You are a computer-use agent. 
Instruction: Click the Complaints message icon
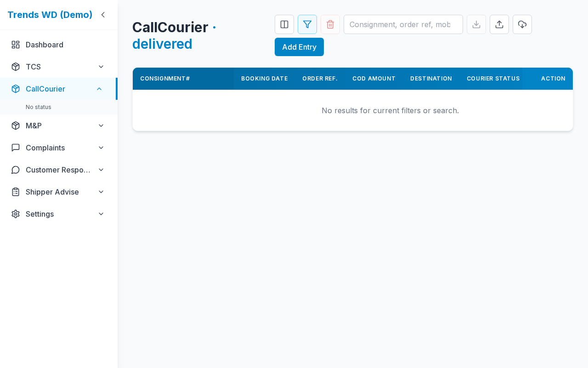[x=16, y=148]
